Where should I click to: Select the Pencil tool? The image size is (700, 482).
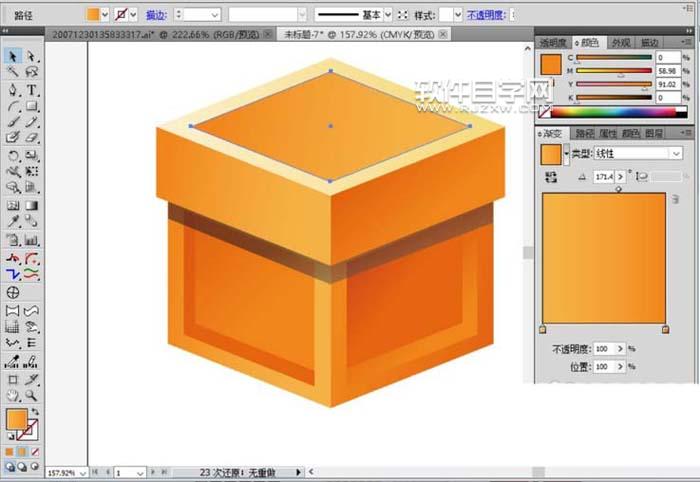(x=31, y=122)
